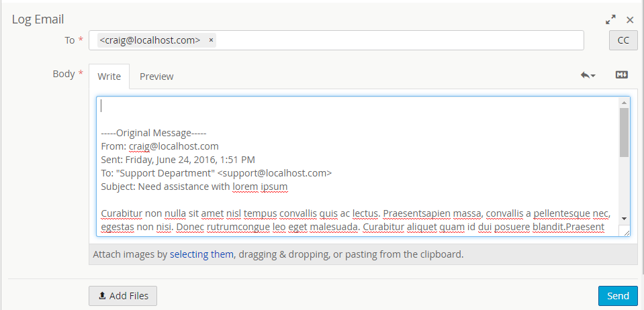
Task: Select the Write tab
Action: (109, 76)
